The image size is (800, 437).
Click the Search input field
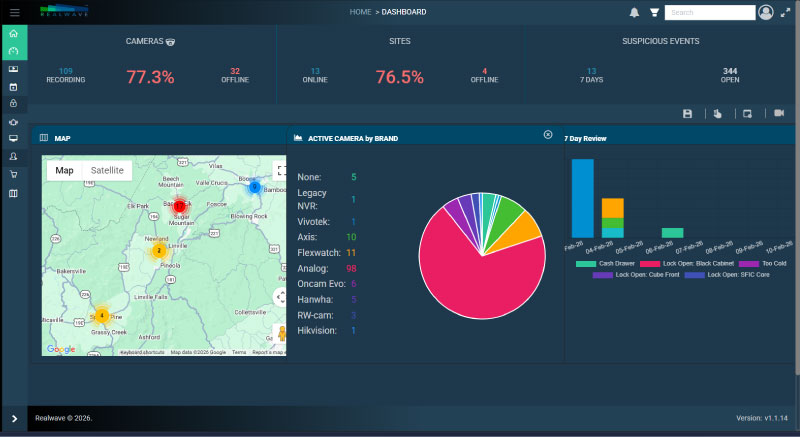click(709, 13)
